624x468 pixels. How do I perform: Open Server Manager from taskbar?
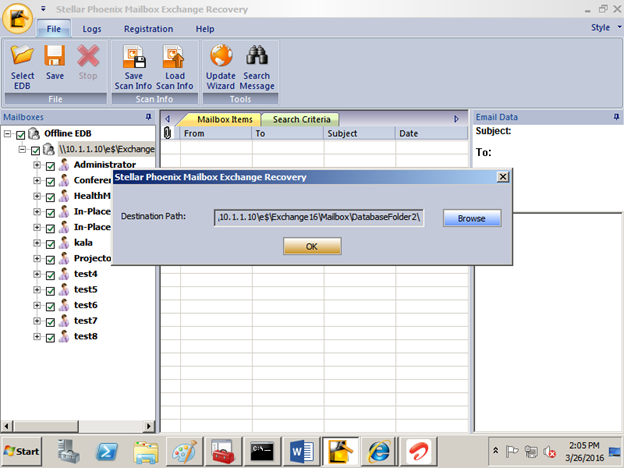pos(68,452)
